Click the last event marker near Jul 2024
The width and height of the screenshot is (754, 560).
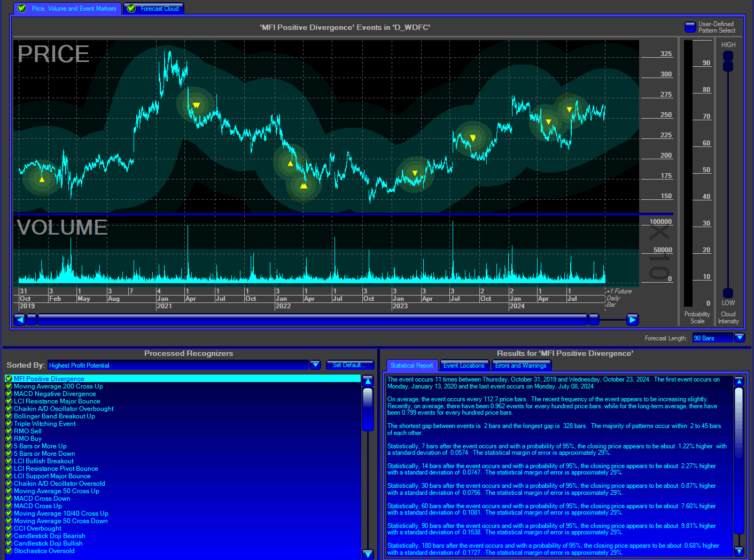[569, 110]
